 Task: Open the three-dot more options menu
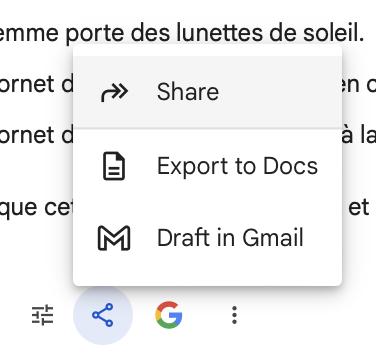coord(234,315)
